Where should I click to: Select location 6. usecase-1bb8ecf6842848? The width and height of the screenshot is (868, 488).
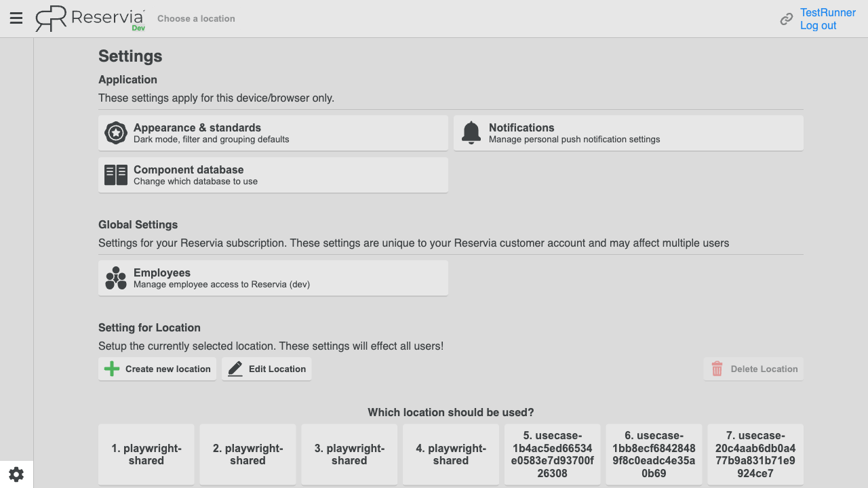click(654, 454)
